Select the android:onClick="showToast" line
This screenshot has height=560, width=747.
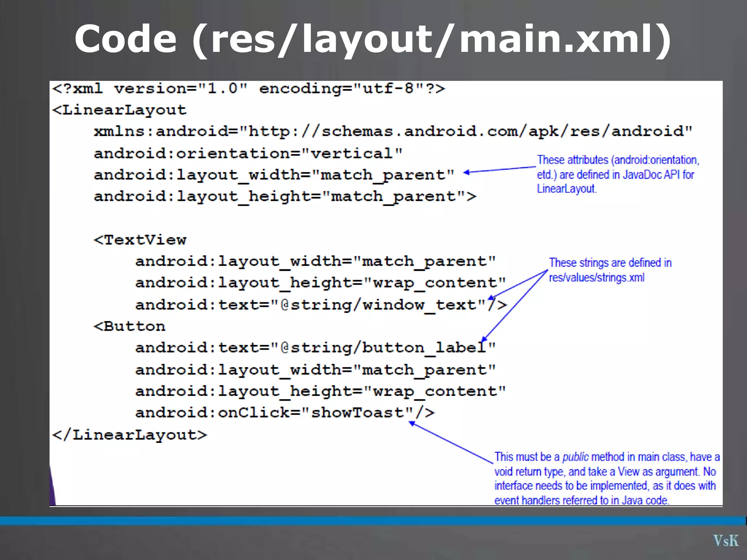pyautogui.click(x=285, y=413)
